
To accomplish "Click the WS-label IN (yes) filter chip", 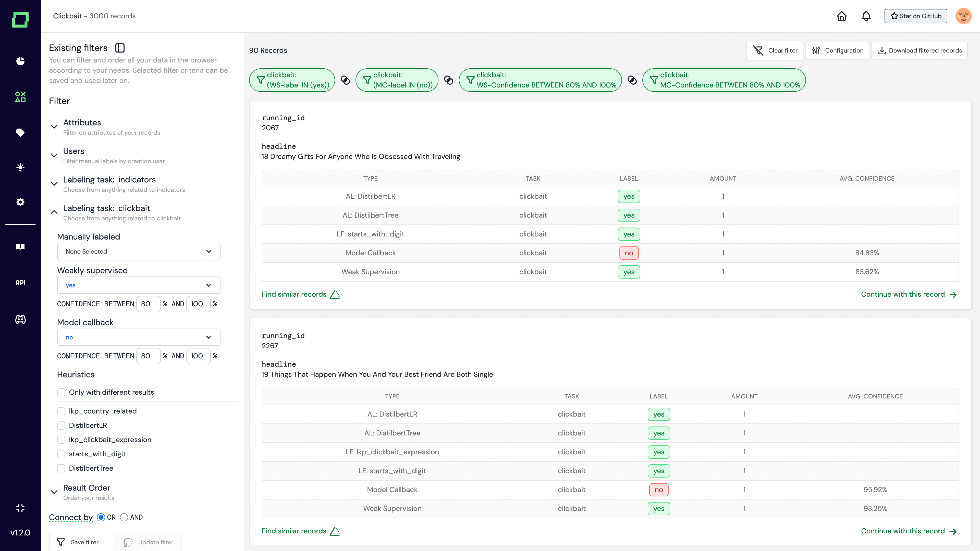I will [292, 80].
